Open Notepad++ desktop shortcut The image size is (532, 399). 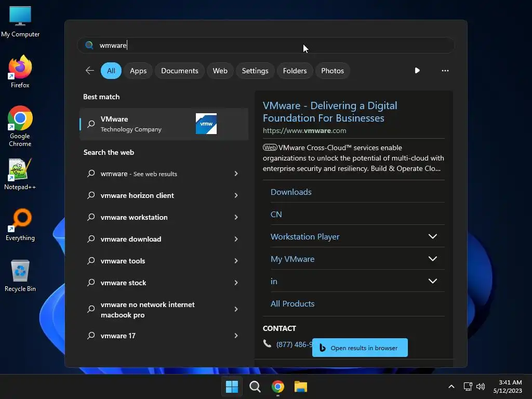point(20,174)
